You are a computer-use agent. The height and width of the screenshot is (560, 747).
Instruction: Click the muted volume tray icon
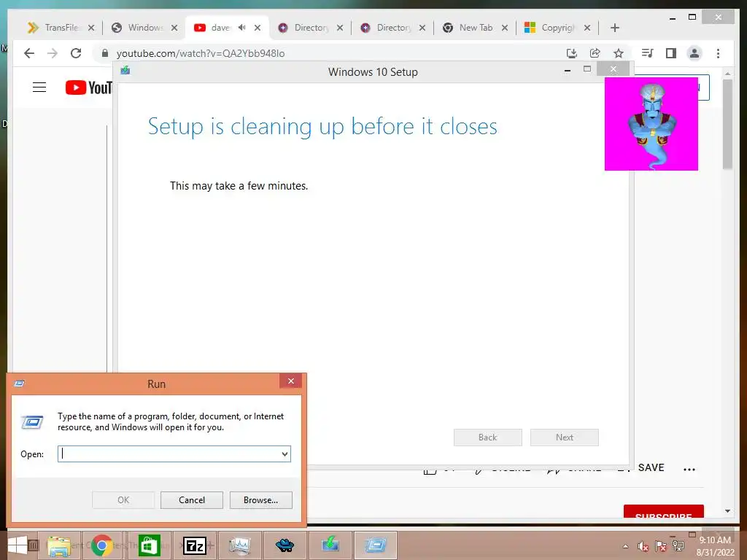click(643, 546)
